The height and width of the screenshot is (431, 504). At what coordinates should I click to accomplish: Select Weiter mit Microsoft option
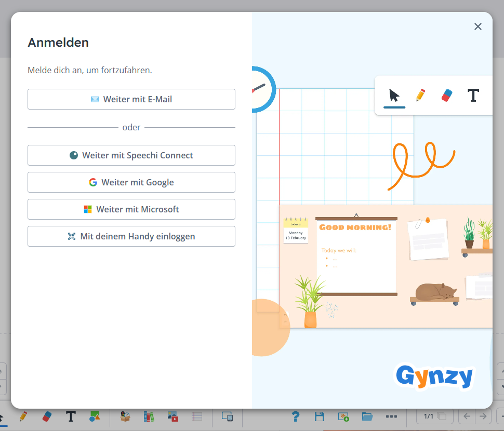[131, 209]
